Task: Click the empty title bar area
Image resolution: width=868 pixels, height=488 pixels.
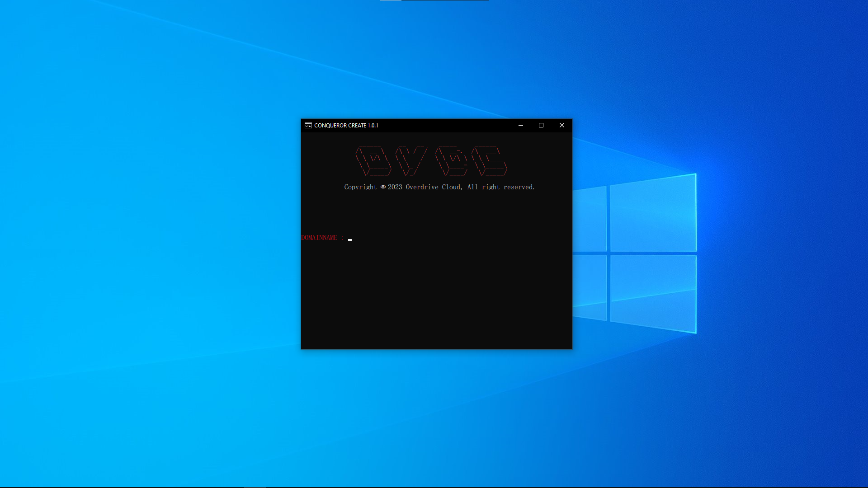Action: 448,125
